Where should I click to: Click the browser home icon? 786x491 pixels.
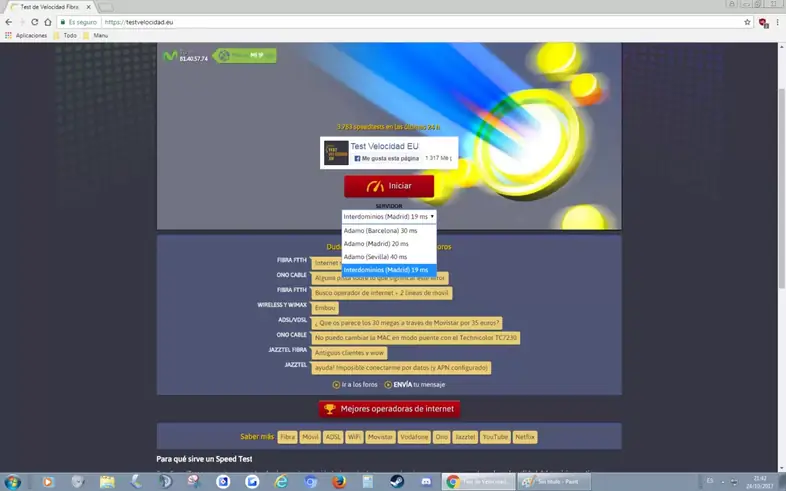(48, 22)
